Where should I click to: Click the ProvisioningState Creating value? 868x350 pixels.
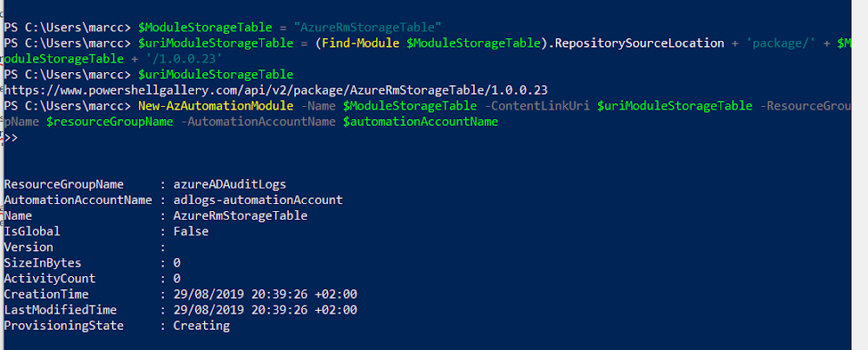pyautogui.click(x=201, y=326)
